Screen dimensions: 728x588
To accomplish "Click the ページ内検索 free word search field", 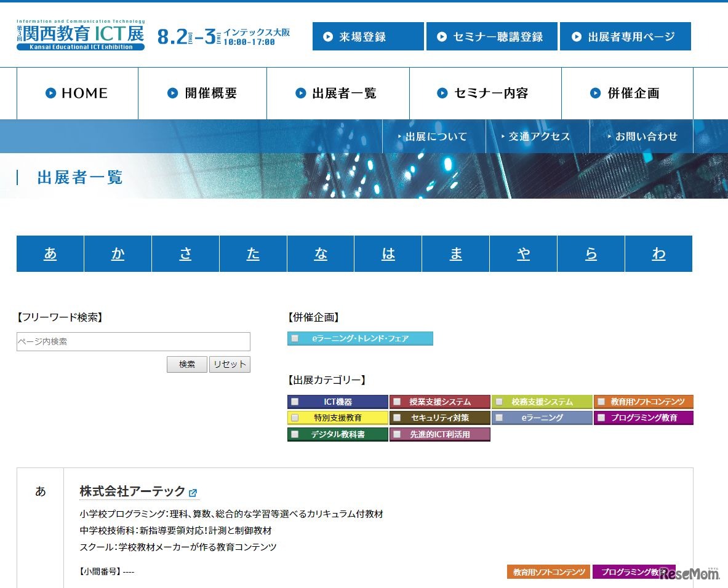I will (x=133, y=341).
